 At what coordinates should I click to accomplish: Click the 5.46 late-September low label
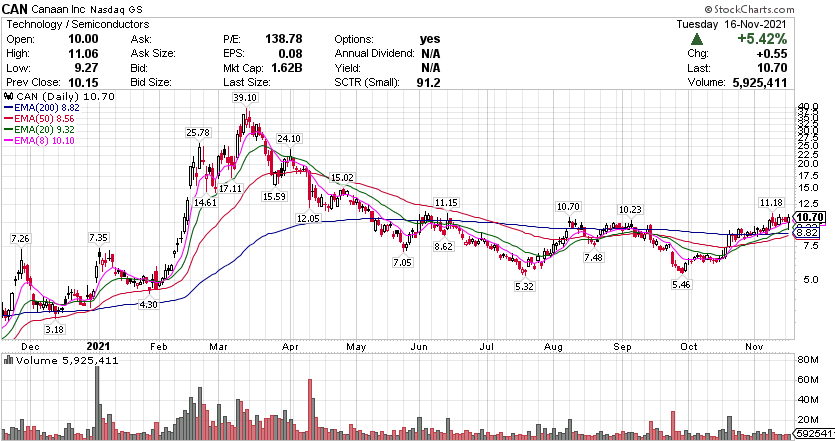681,285
